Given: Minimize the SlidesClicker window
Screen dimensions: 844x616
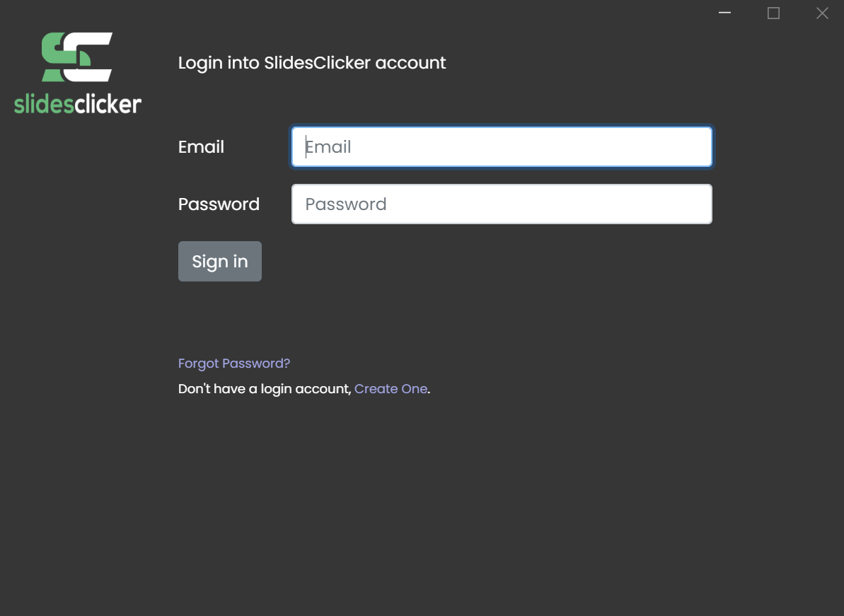Looking at the screenshot, I should [724, 13].
